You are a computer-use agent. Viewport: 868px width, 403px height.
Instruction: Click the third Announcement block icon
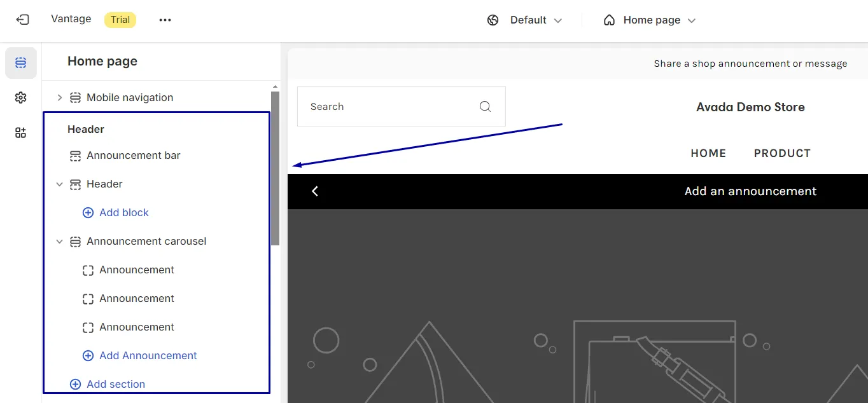click(x=88, y=327)
